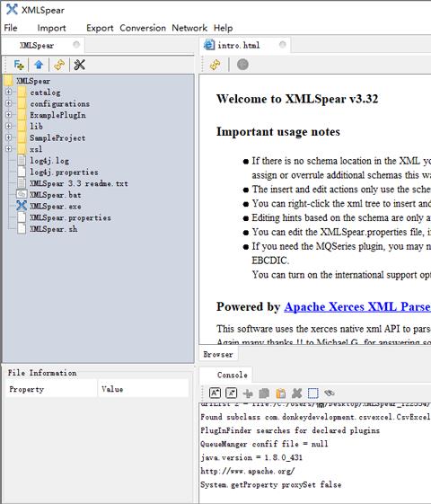431x504 pixels.
Task: Expand the xsl folder
Action: 9,149
